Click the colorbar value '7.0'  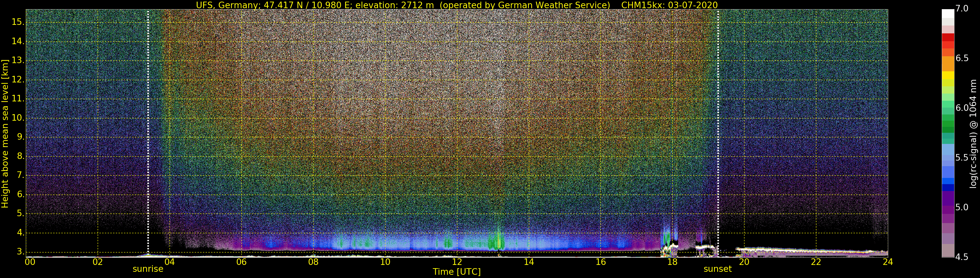tap(962, 9)
